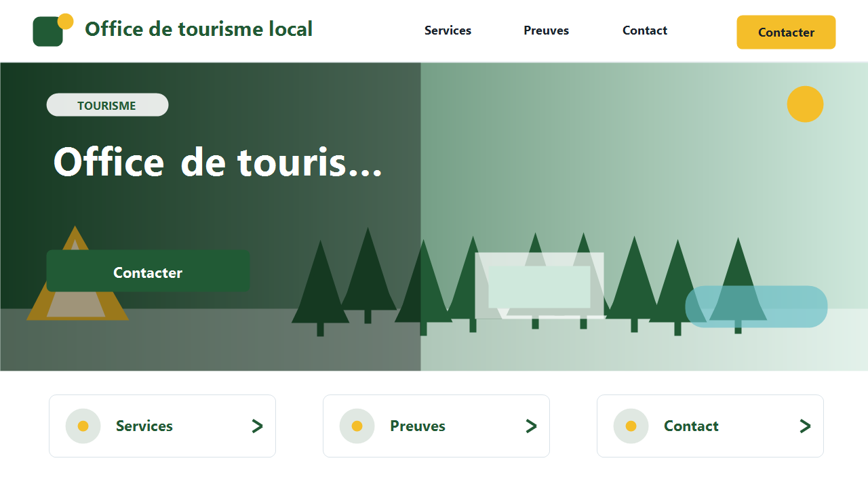Open the Office de tourisme local home link
The height and width of the screenshot is (488, 868).
199,29
